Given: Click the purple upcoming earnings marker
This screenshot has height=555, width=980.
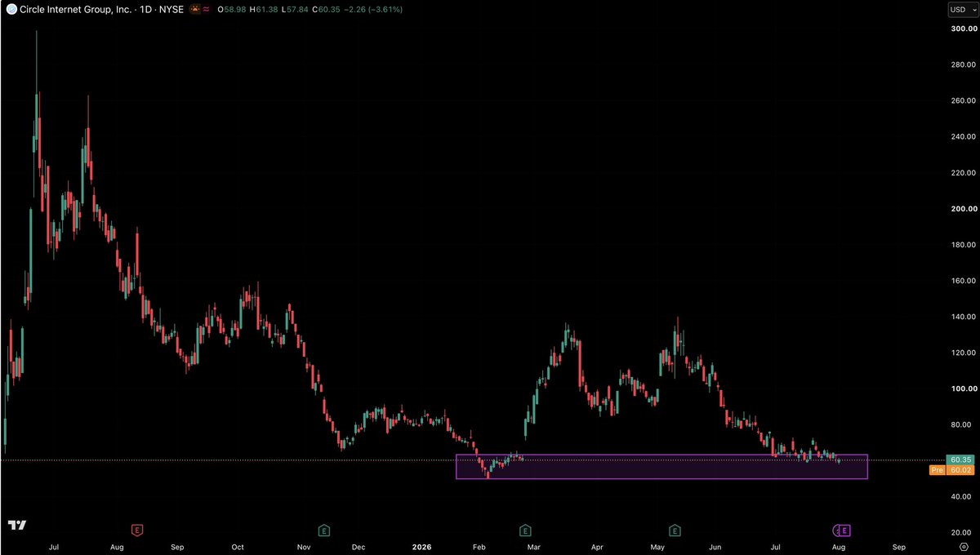Looking at the screenshot, I should [845, 530].
